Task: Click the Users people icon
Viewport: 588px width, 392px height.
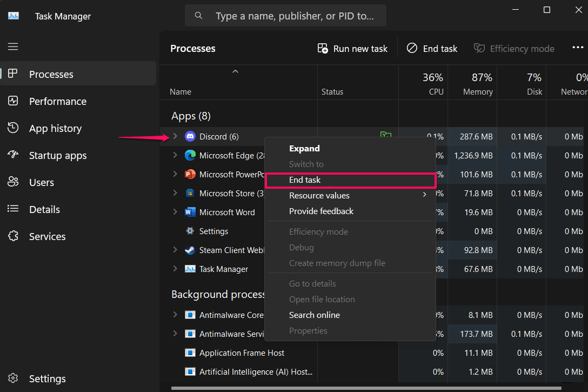Action: coord(13,182)
